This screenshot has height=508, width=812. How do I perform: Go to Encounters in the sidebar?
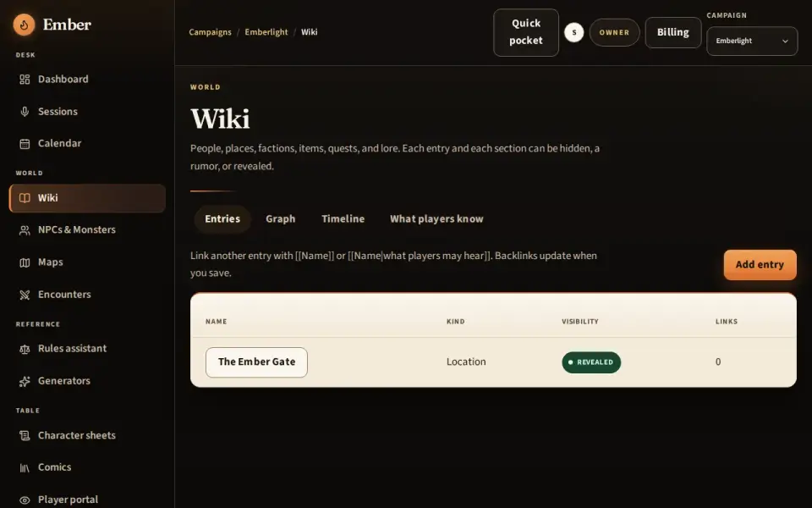point(87,295)
